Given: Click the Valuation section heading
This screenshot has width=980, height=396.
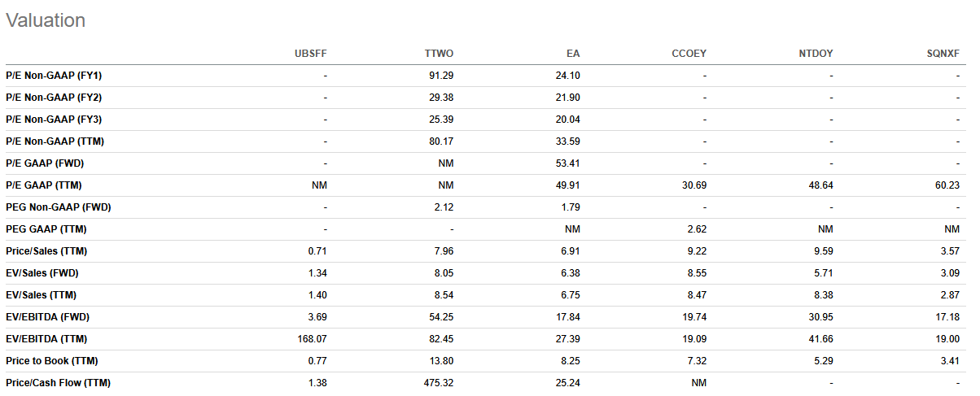Looking at the screenshot, I should coord(46,20).
